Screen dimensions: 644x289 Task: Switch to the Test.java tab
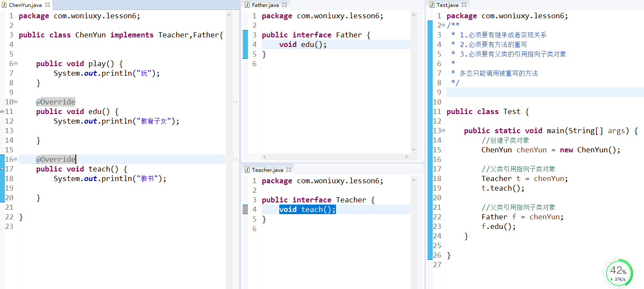447,5
